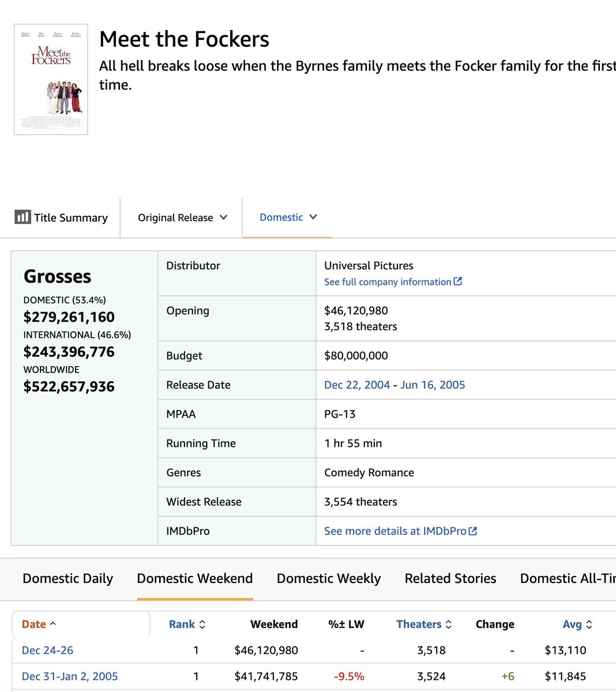Sort table by Date column header
The image size is (616, 692).
(39, 624)
